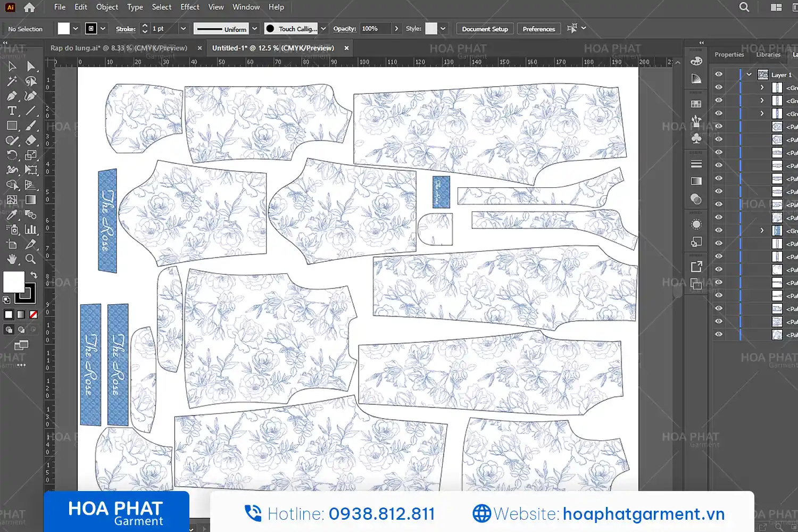Pick the Eyedropper tool
The width and height of the screenshot is (798, 532).
coord(12,215)
